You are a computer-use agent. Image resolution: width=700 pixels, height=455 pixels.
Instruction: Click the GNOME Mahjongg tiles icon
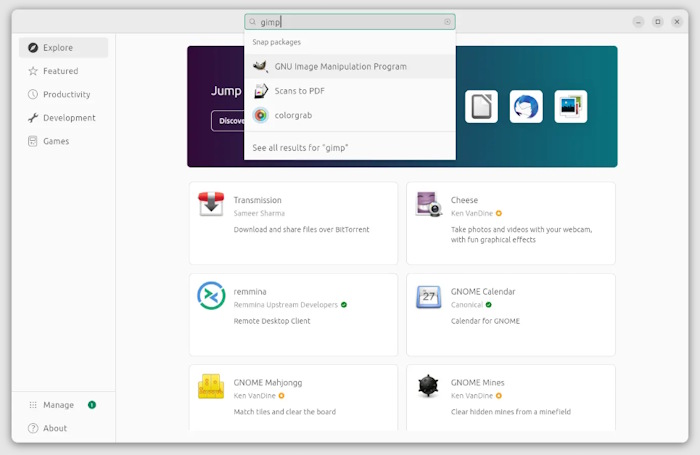click(211, 386)
